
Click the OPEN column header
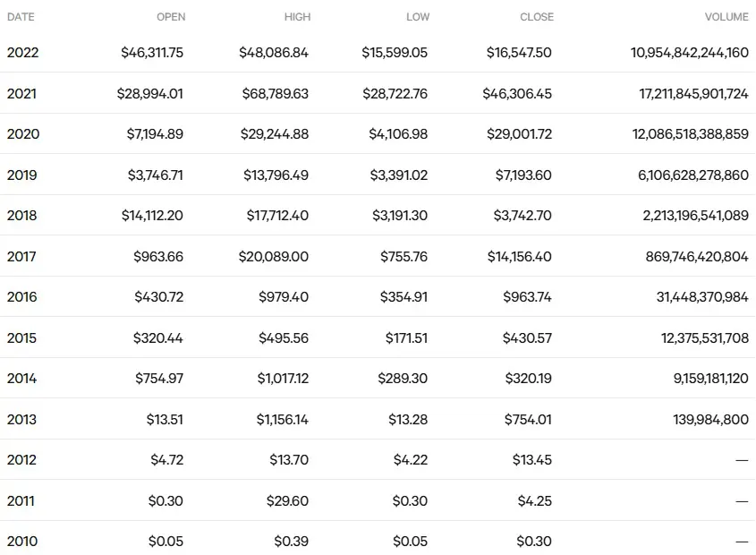(171, 17)
